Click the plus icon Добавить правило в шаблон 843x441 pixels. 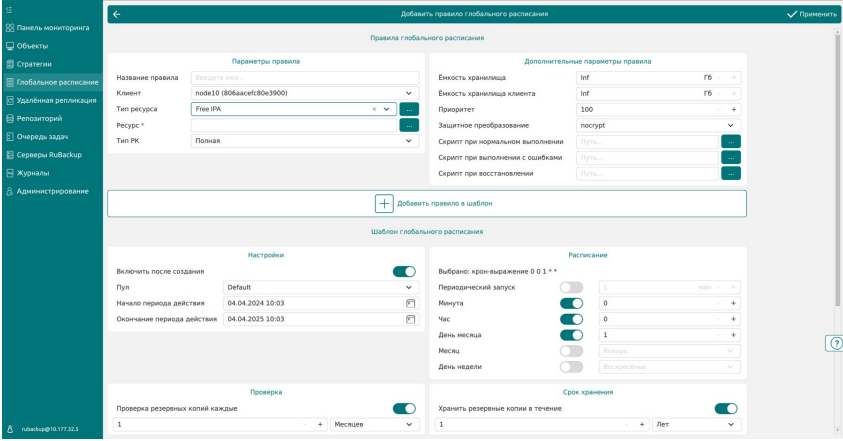coord(384,204)
